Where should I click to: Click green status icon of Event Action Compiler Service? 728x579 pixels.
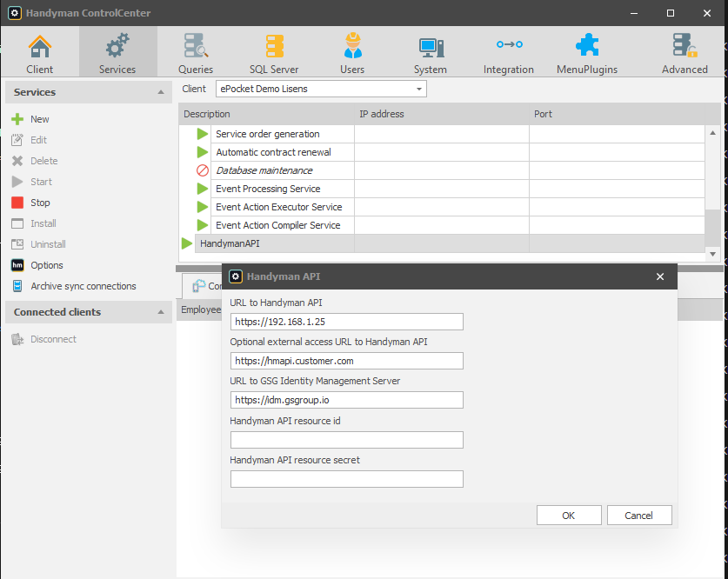click(203, 225)
